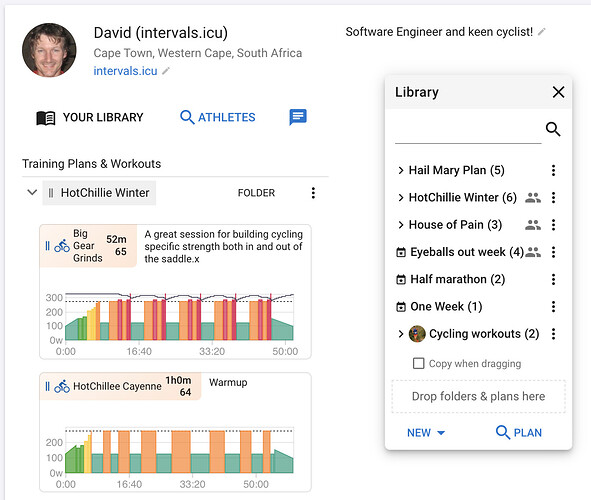
Task: Open the intervals.icu link
Action: [x=125, y=71]
